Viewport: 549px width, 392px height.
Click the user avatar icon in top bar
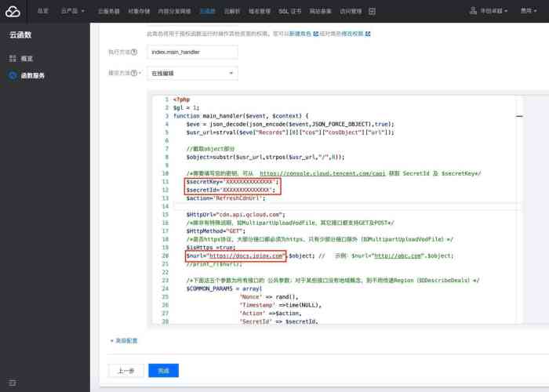click(x=473, y=11)
